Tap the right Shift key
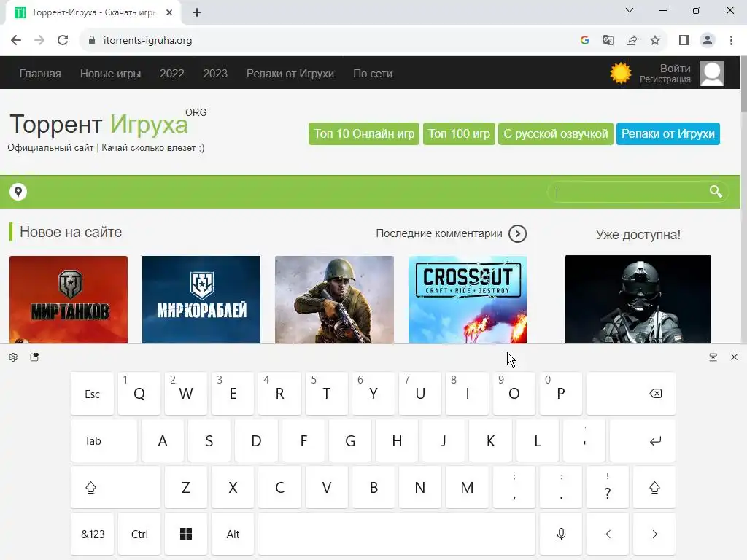The height and width of the screenshot is (560, 747). pos(654,488)
